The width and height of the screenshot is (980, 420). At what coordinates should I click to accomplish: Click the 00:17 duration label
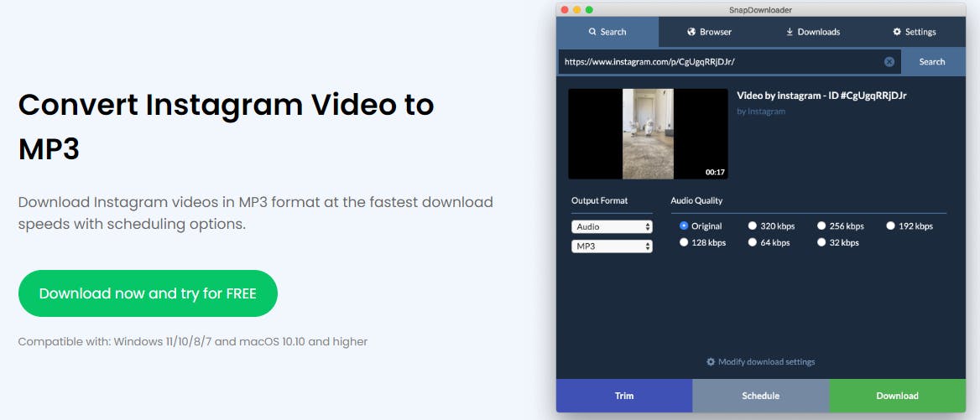coord(715,172)
